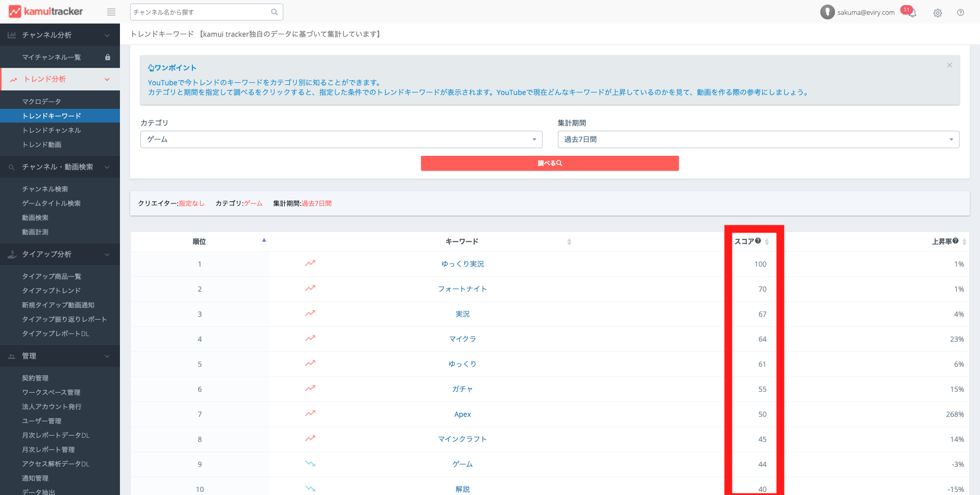980x495 pixels.
Task: Sort table by キーワード column
Action: click(462, 242)
